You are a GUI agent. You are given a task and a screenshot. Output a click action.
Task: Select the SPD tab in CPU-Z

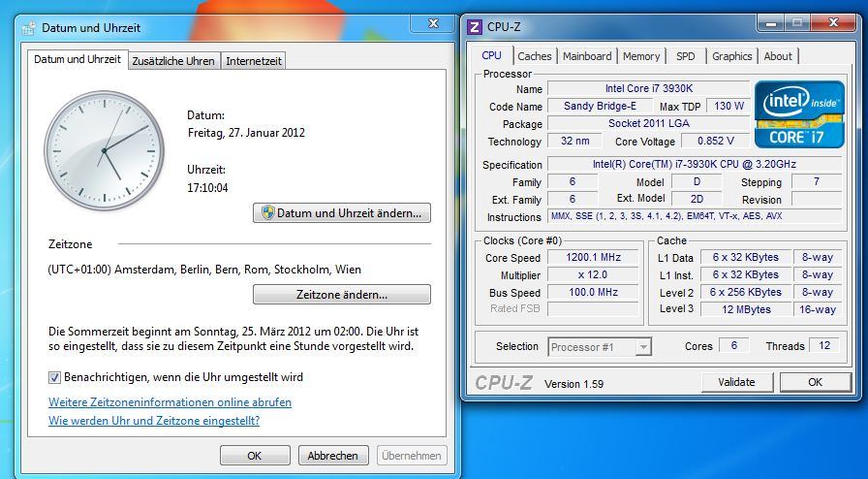tap(685, 56)
